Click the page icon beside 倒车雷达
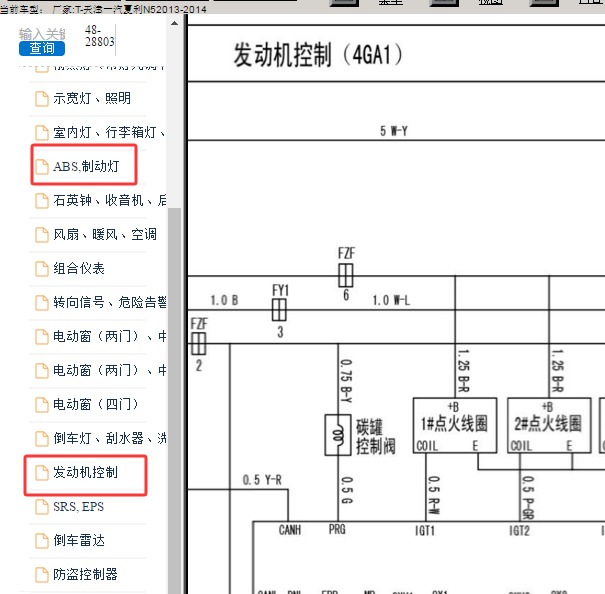The image size is (605, 594). pos(42,541)
